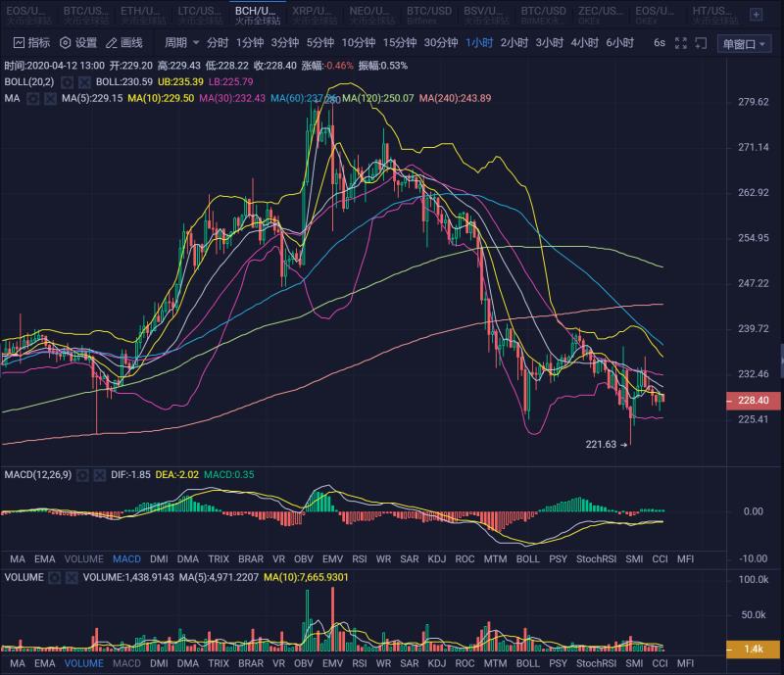Select the active BCH/U... tab
Viewport: 784px width, 675px height.
pos(257,15)
